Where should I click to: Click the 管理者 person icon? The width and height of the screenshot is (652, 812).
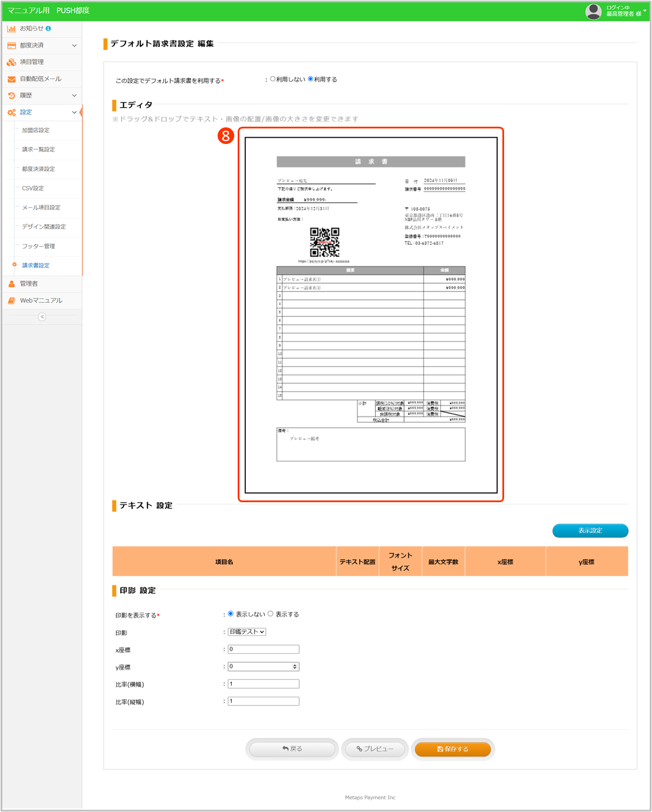[12, 284]
